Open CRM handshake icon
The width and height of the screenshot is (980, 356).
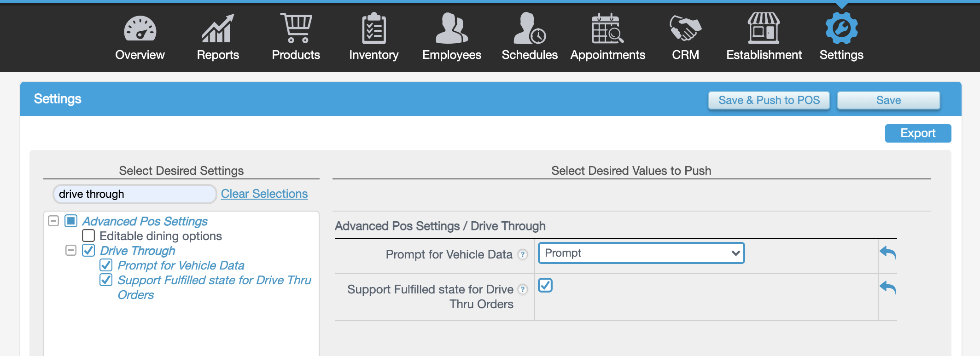(x=685, y=29)
